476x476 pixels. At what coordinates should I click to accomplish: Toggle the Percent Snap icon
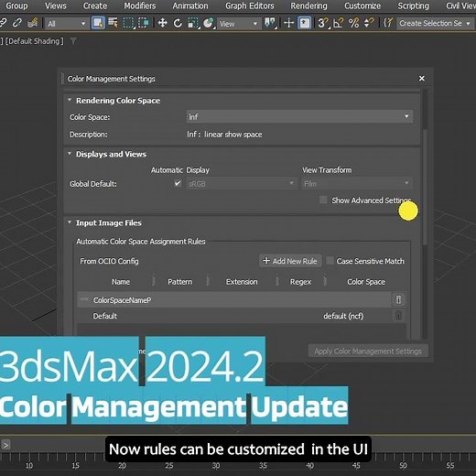(353, 23)
